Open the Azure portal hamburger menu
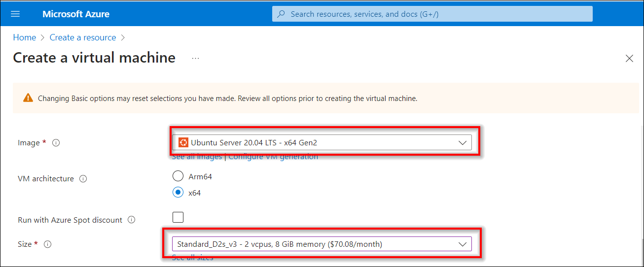Image resolution: width=644 pixels, height=267 pixels. tap(15, 14)
